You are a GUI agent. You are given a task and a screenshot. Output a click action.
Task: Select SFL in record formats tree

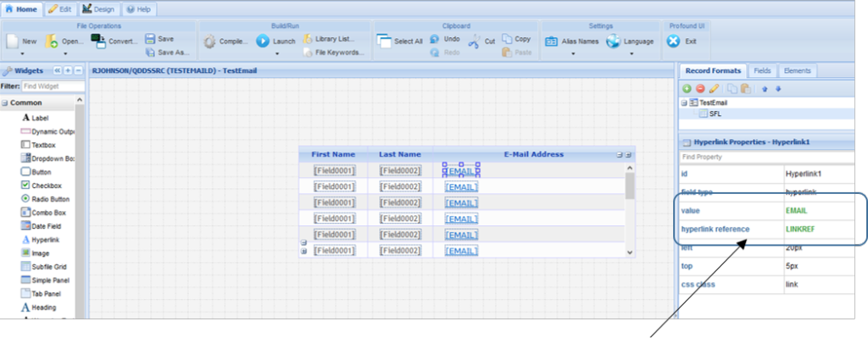coord(715,114)
